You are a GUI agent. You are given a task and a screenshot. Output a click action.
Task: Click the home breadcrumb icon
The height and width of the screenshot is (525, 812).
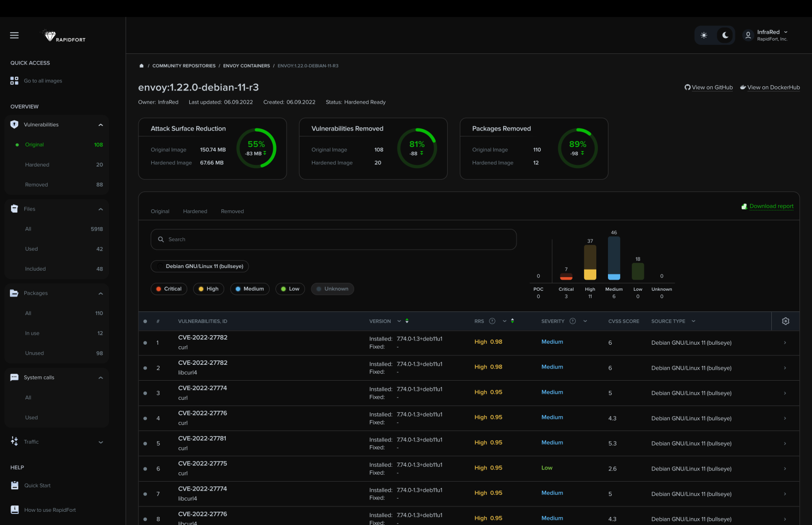(x=141, y=66)
